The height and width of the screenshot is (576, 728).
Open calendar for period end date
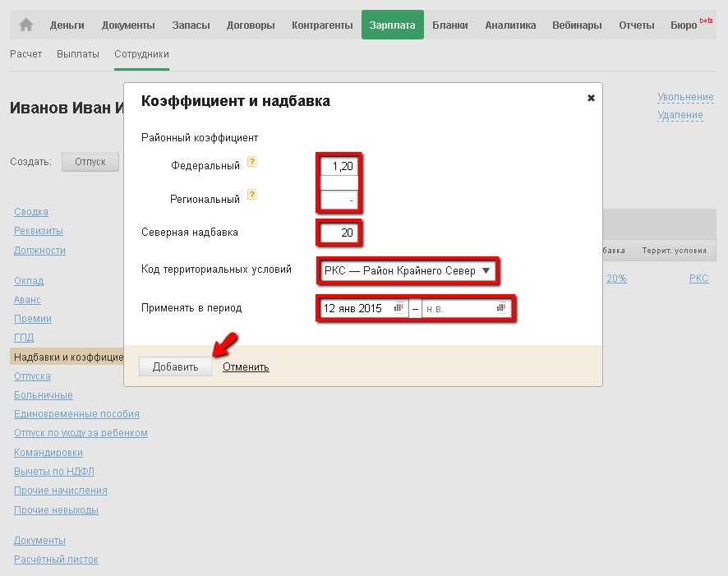pyautogui.click(x=501, y=308)
